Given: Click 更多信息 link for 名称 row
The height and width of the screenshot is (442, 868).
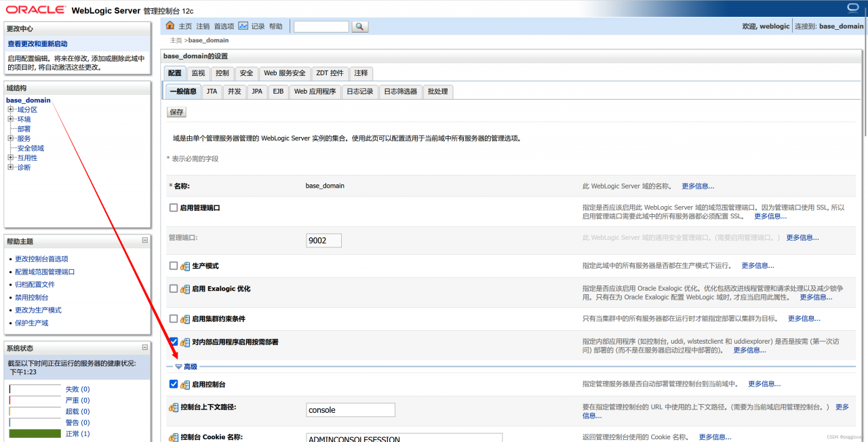Looking at the screenshot, I should click(698, 186).
